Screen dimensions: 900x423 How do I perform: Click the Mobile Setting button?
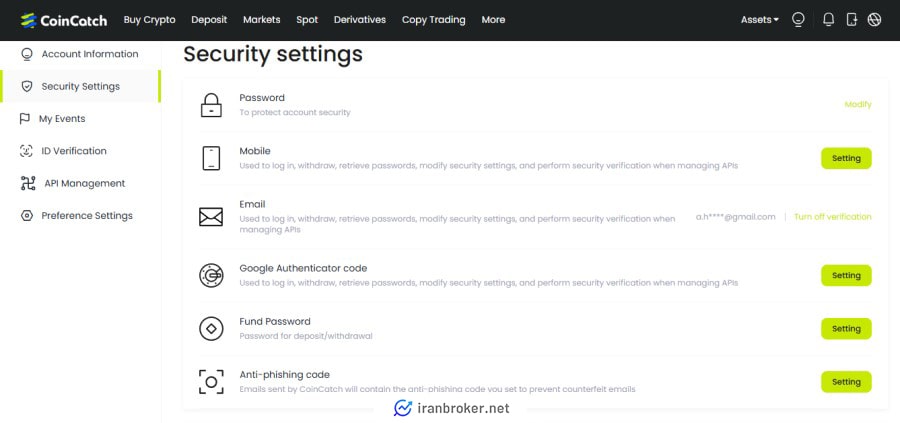coord(846,158)
